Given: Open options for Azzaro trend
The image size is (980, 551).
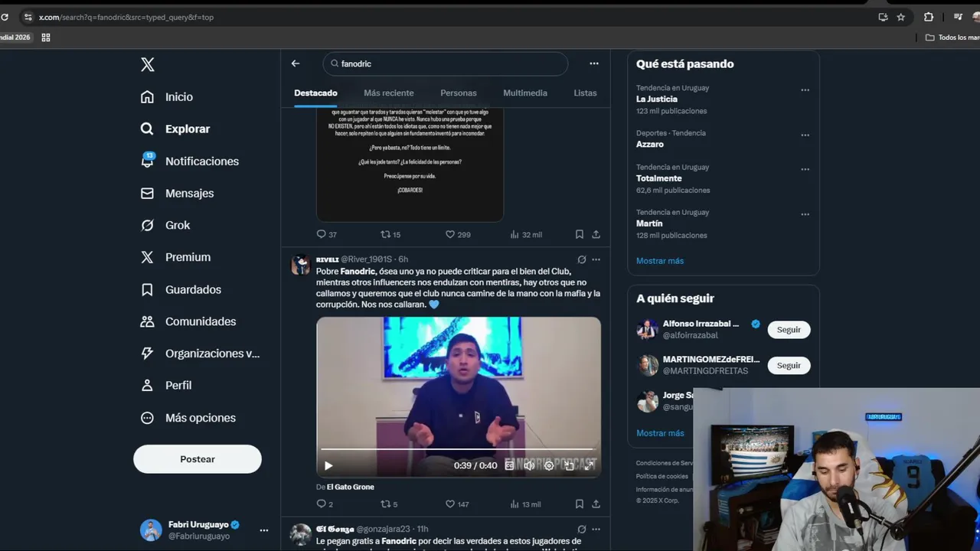Looking at the screenshot, I should click(x=805, y=135).
